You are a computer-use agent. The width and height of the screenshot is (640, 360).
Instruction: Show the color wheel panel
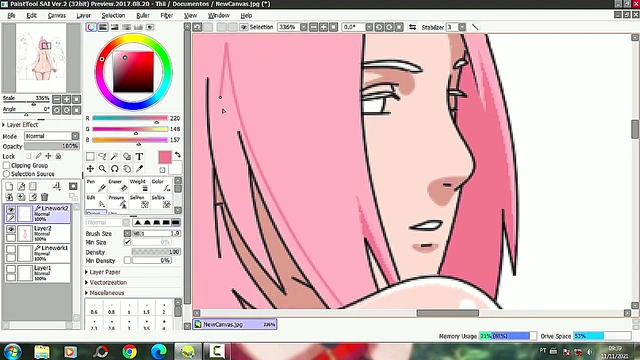pyautogui.click(x=91, y=27)
